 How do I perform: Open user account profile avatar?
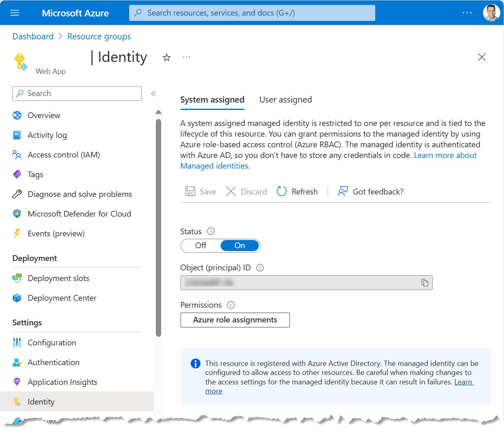coord(491,13)
